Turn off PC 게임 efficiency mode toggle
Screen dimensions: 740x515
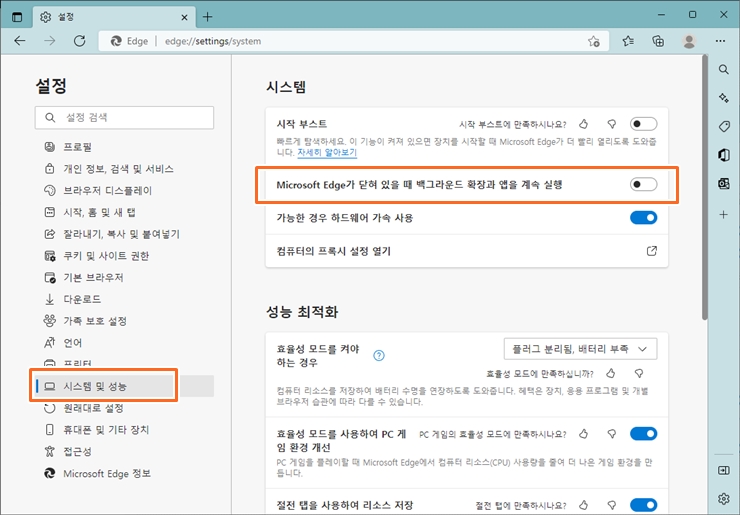coord(643,434)
